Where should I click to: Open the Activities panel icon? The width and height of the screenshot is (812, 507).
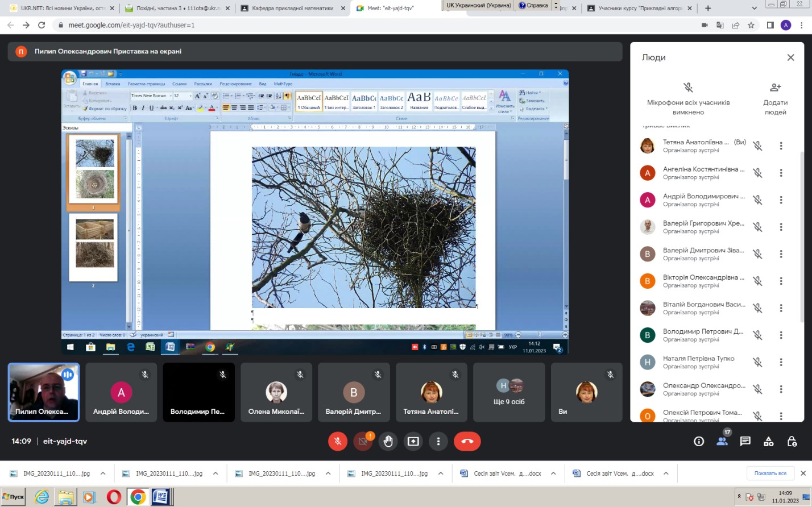[x=768, y=442]
